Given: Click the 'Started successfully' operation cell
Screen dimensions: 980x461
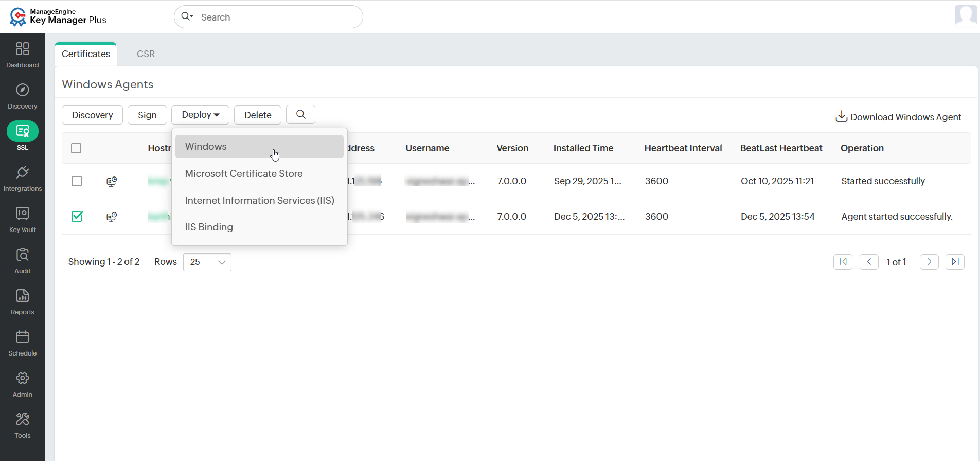Looking at the screenshot, I should pyautogui.click(x=883, y=181).
